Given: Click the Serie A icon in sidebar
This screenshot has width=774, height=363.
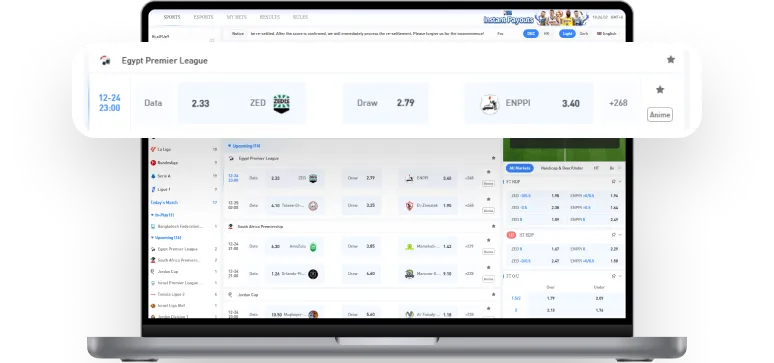Looking at the screenshot, I should 153,176.
